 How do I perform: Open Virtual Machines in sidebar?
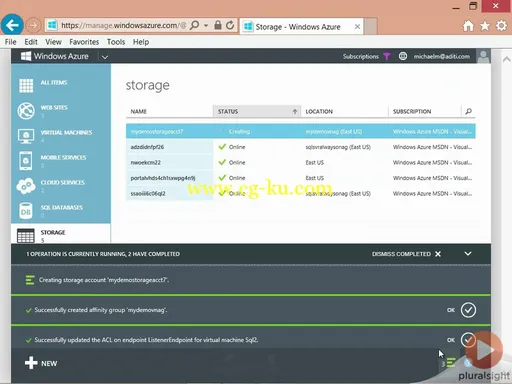[x=61, y=135]
